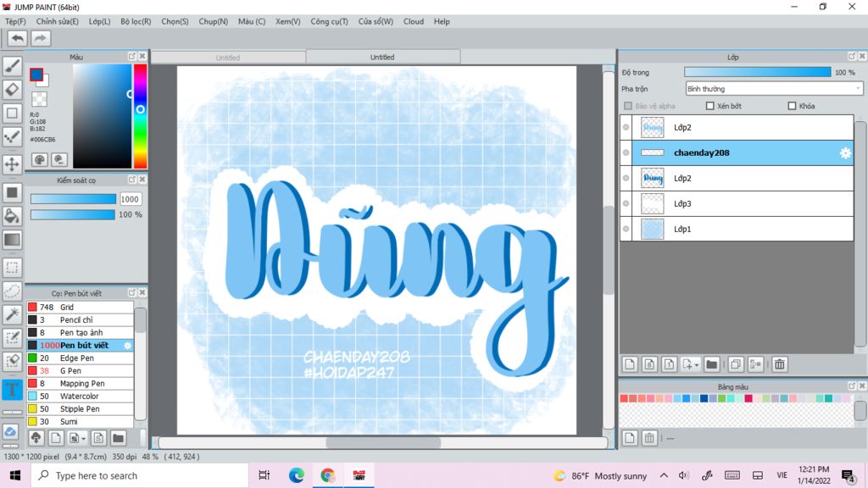Open Google Chrome from taskbar

(x=328, y=475)
